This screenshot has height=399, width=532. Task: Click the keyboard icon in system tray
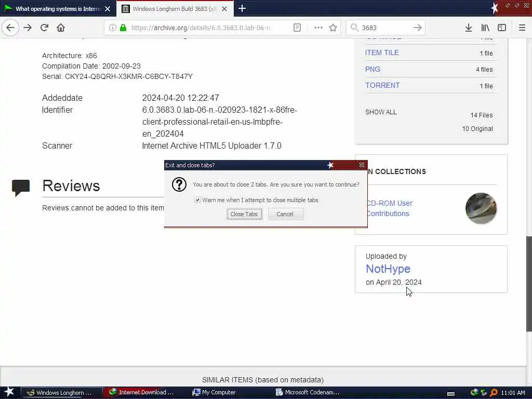pos(451,394)
